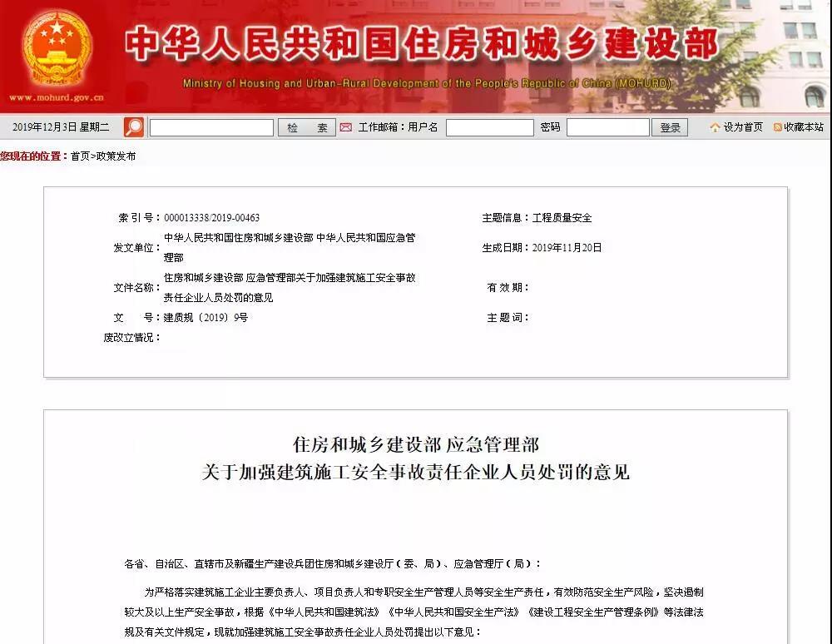Click the 检索 search button
Viewport: 832px width, 644px height.
307,127
